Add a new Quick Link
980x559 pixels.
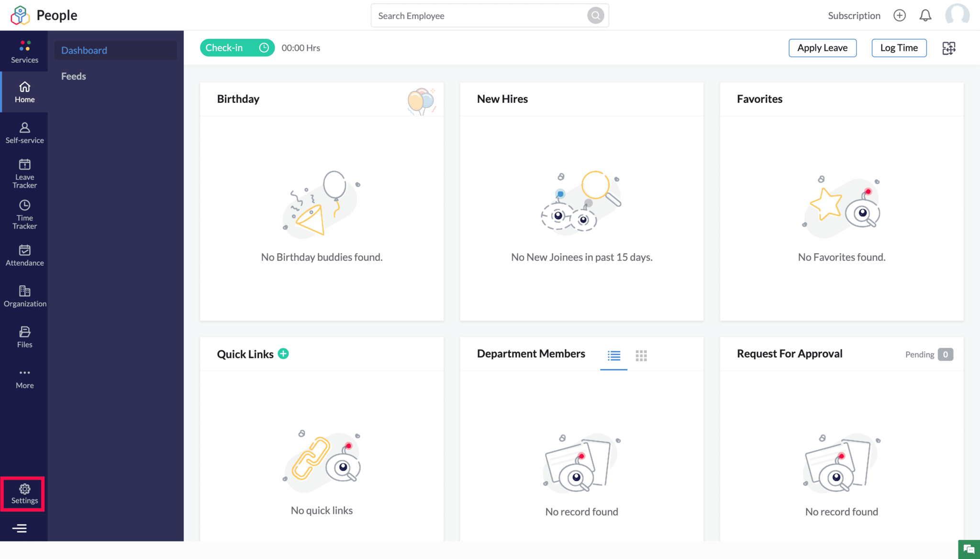click(283, 353)
